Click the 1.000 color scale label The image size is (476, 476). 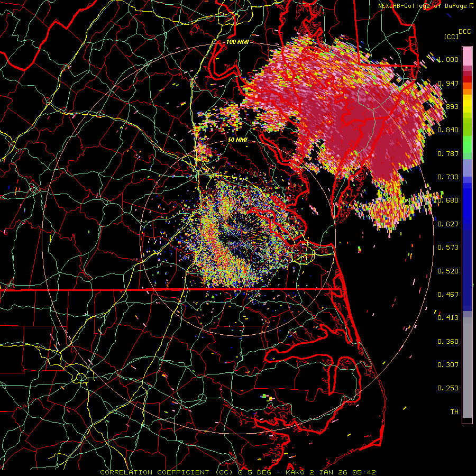[448, 59]
